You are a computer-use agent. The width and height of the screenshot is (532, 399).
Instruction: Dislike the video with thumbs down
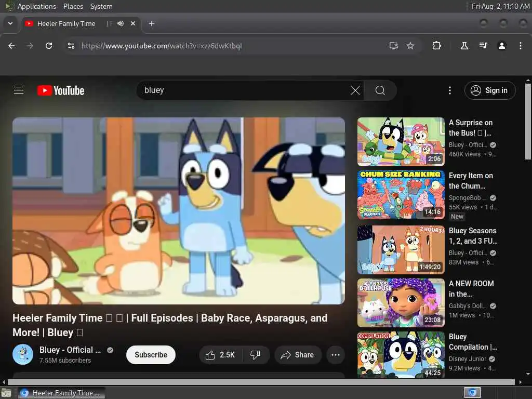[x=256, y=355]
